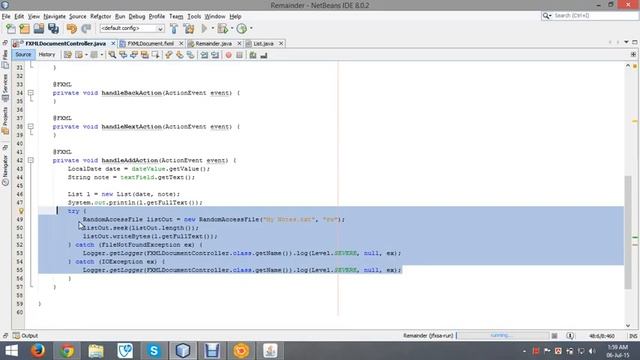Click the running progress bar
This screenshot has height=360, width=640.
503,336
